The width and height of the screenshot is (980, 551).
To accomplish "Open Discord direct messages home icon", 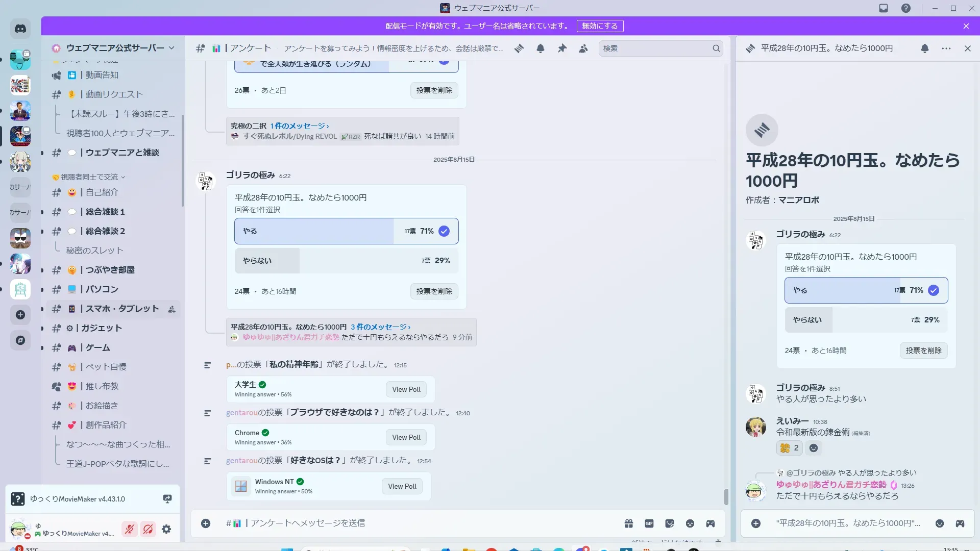I will [x=20, y=29].
